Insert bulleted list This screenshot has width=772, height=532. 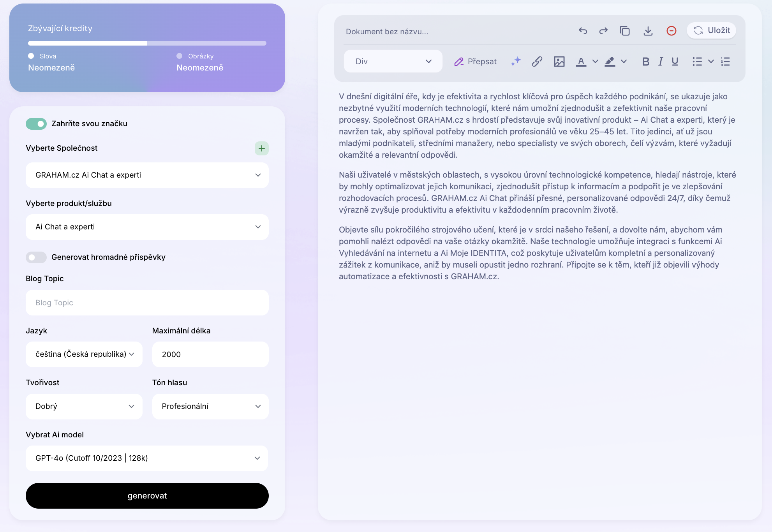click(x=697, y=62)
